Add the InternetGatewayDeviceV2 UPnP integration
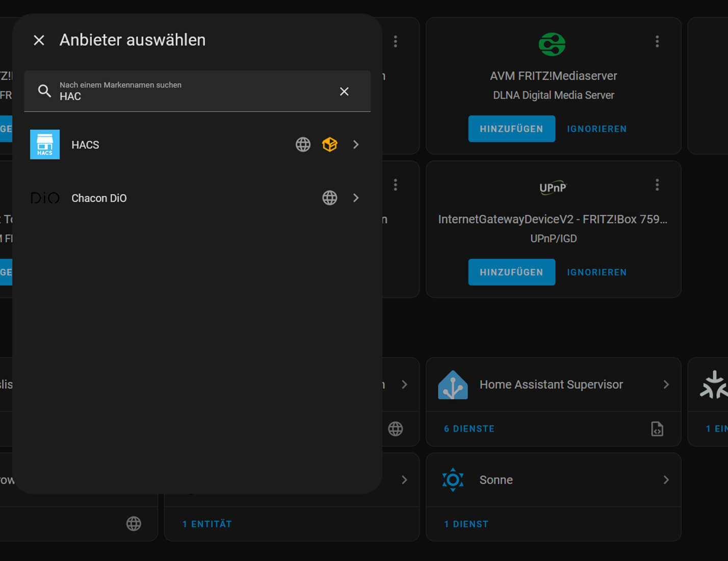Viewport: 728px width, 561px height. [511, 272]
